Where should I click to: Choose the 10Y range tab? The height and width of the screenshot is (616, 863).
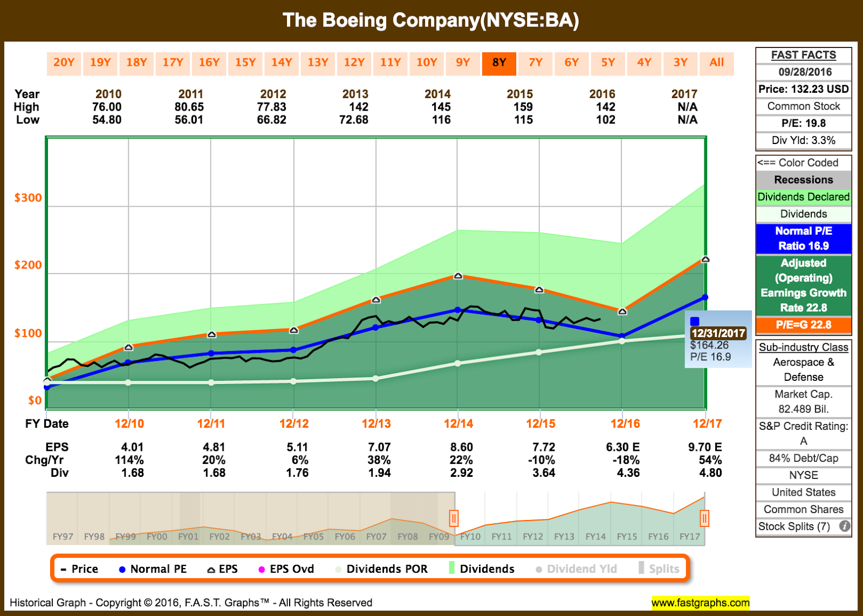(x=427, y=64)
